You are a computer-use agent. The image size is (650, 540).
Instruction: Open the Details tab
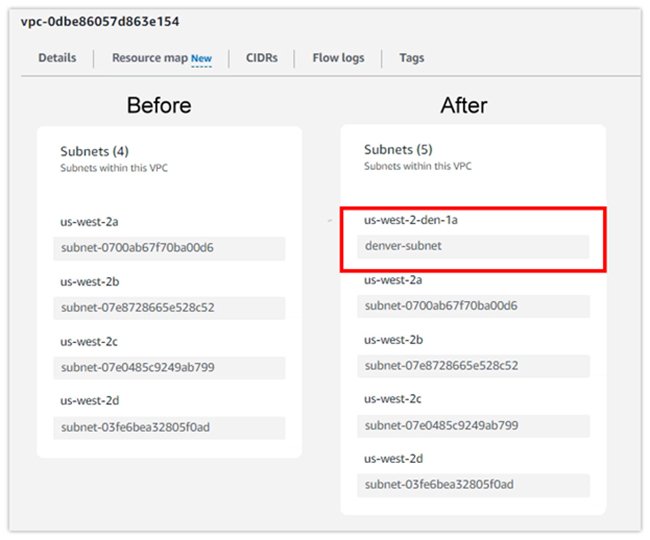click(x=57, y=58)
